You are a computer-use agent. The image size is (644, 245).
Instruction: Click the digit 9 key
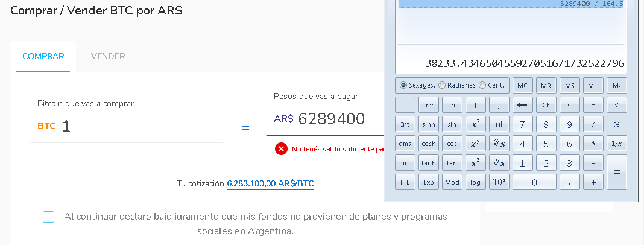click(x=570, y=124)
